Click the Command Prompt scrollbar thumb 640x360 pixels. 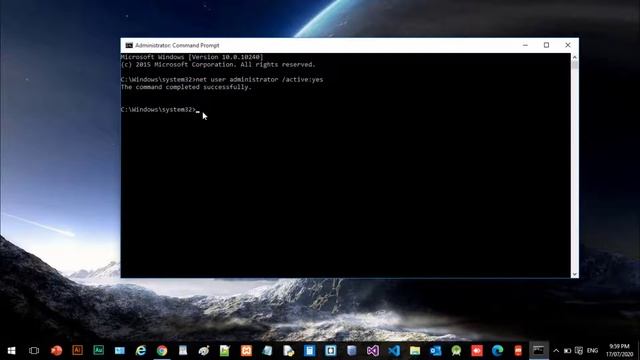pyautogui.click(x=575, y=65)
